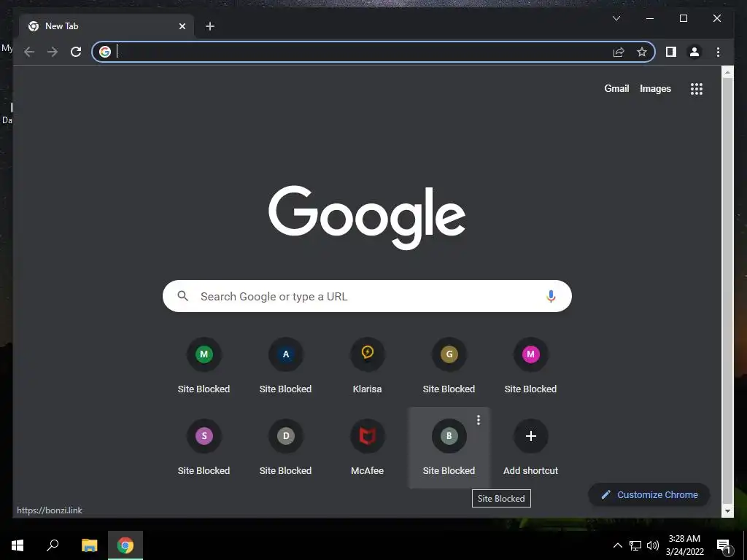Screen dimensions: 747x560
Task: Open the purple S Site Blocked shortcut
Action: pyautogui.click(x=204, y=447)
